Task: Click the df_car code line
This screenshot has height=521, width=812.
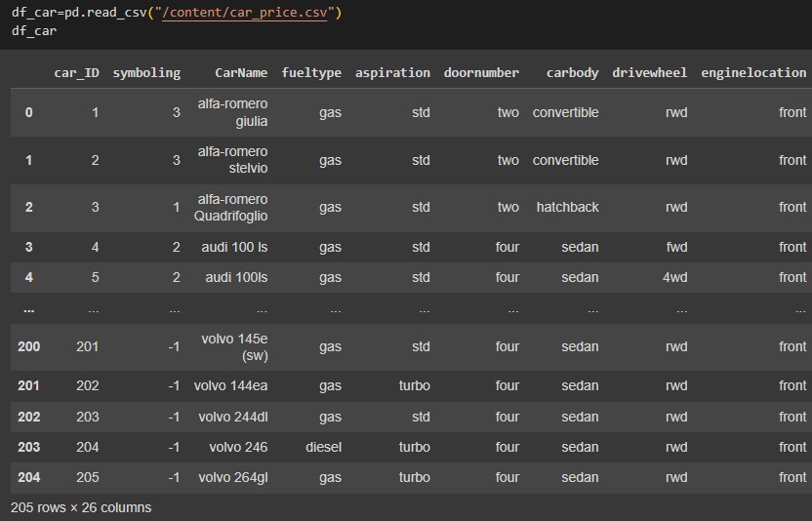Action: (x=34, y=31)
